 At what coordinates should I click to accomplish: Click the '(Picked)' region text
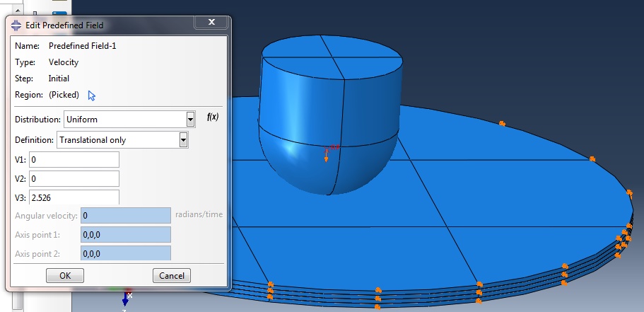(64, 95)
